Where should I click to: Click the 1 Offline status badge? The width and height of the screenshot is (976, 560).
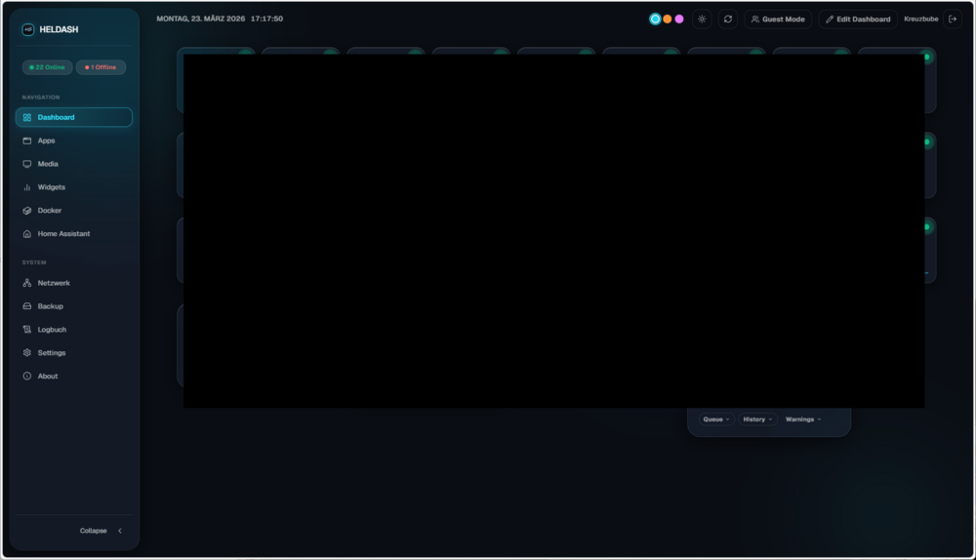point(101,67)
